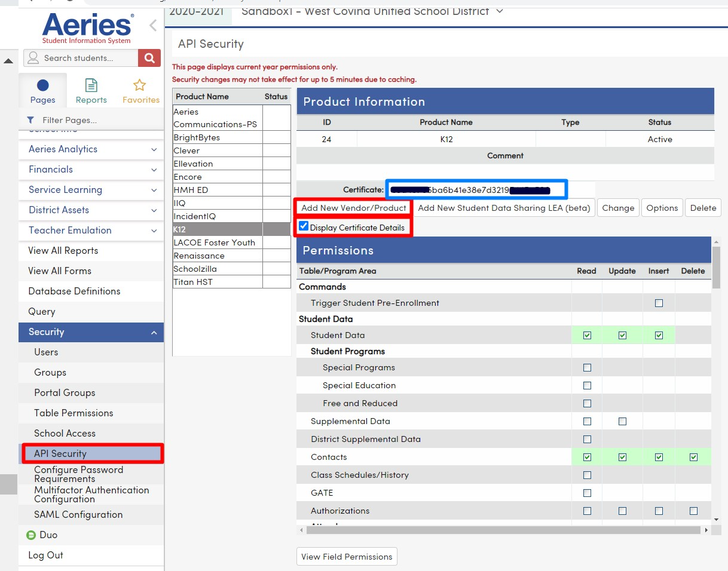Click the sidebar scroll up arrow
The image size is (728, 571).
point(8,61)
